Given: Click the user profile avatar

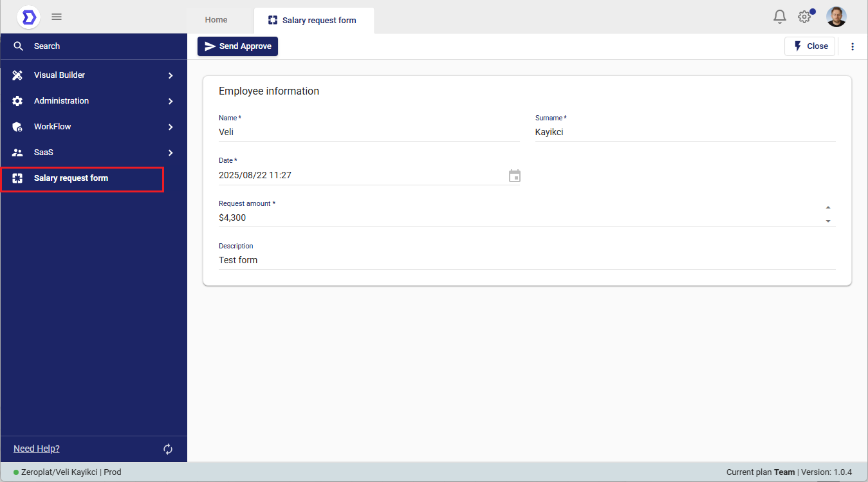Looking at the screenshot, I should [836, 17].
